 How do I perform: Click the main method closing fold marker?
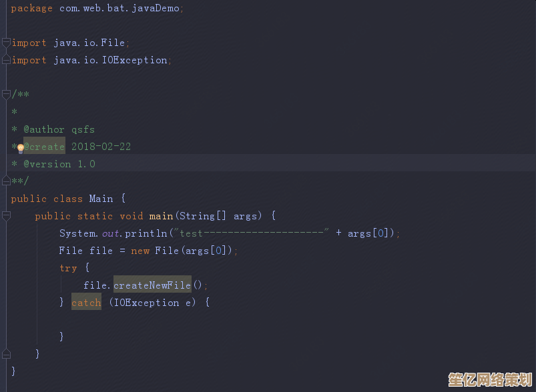6,353
